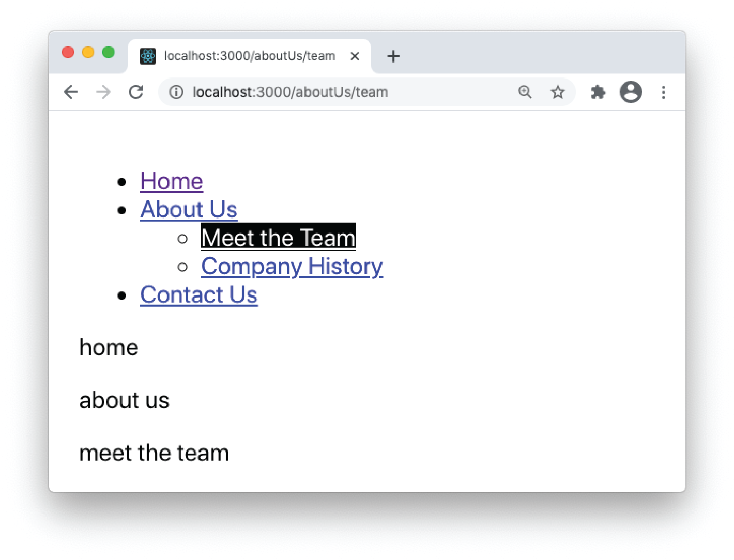This screenshot has width=734, height=560.
Task: Click the back navigation arrow
Action: [x=71, y=92]
